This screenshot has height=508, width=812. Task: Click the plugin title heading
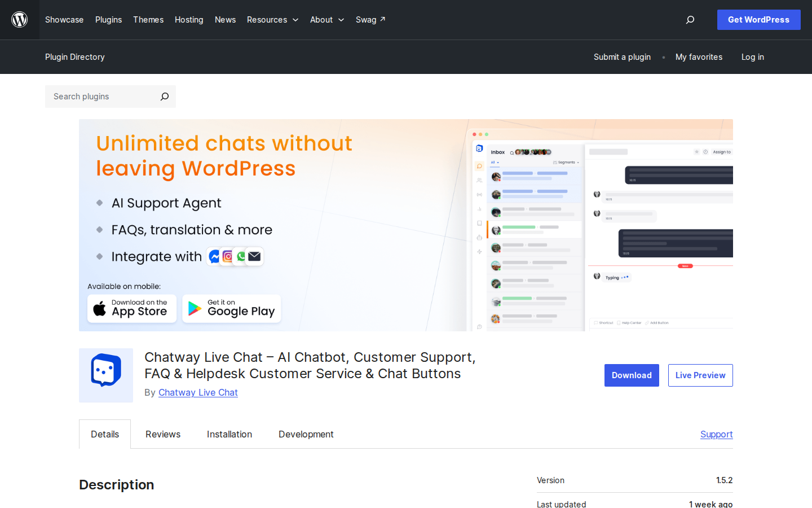[310, 365]
